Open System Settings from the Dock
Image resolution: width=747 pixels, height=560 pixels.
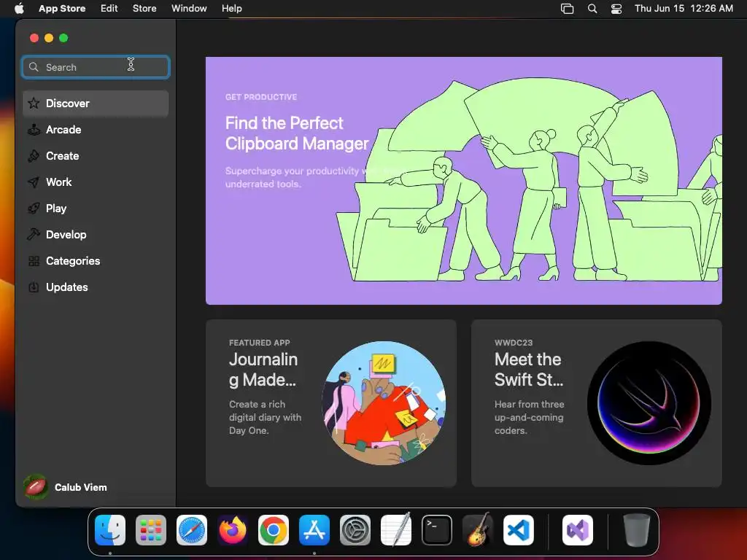[x=355, y=530]
